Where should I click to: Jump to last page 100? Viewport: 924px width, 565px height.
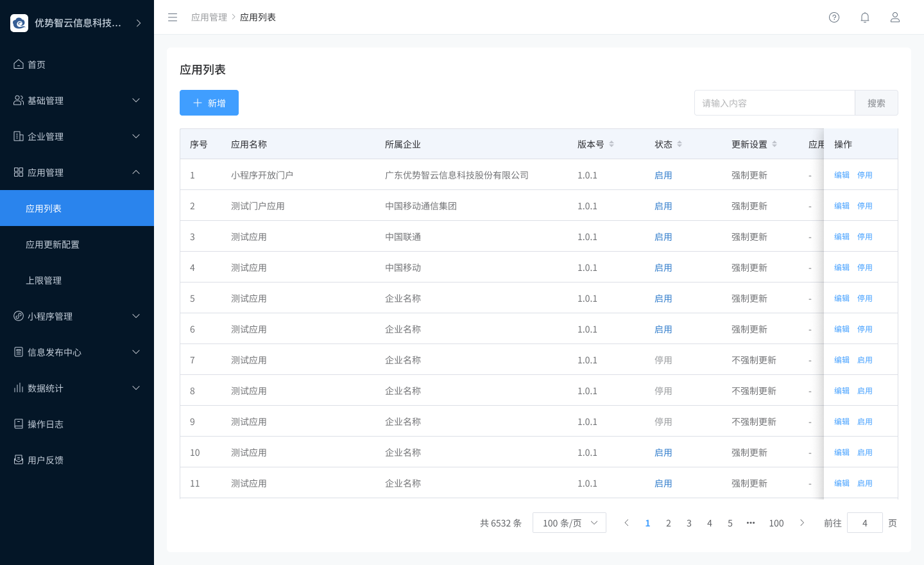[776, 523]
